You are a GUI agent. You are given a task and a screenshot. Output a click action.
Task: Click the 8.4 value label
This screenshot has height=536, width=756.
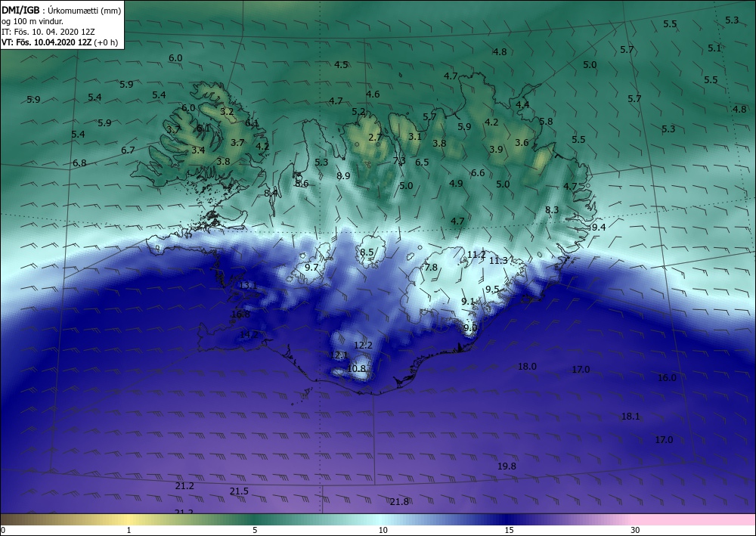[271, 194]
